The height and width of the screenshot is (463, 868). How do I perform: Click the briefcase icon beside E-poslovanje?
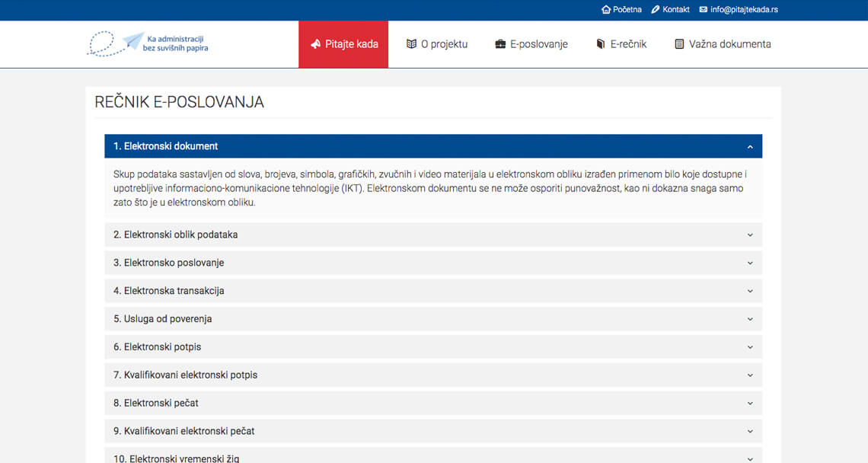[500, 43]
